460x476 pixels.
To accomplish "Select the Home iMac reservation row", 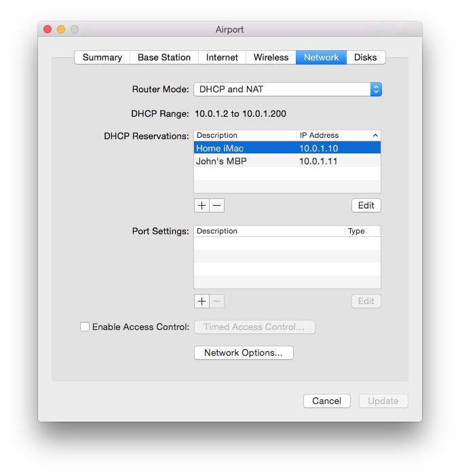I will pyautogui.click(x=287, y=148).
